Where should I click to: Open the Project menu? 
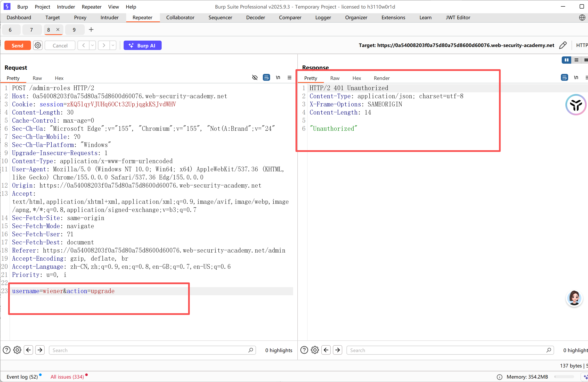(x=42, y=7)
